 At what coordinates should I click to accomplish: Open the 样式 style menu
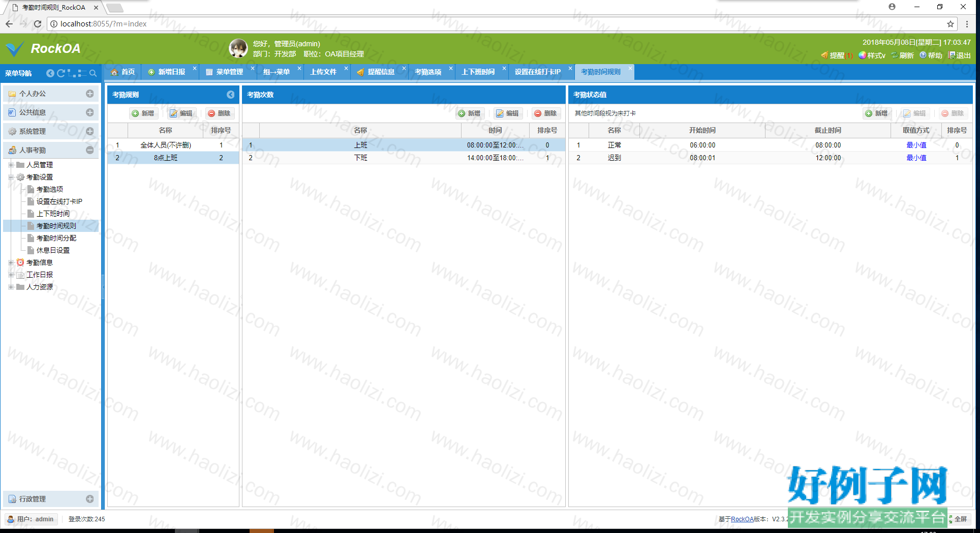coord(872,55)
